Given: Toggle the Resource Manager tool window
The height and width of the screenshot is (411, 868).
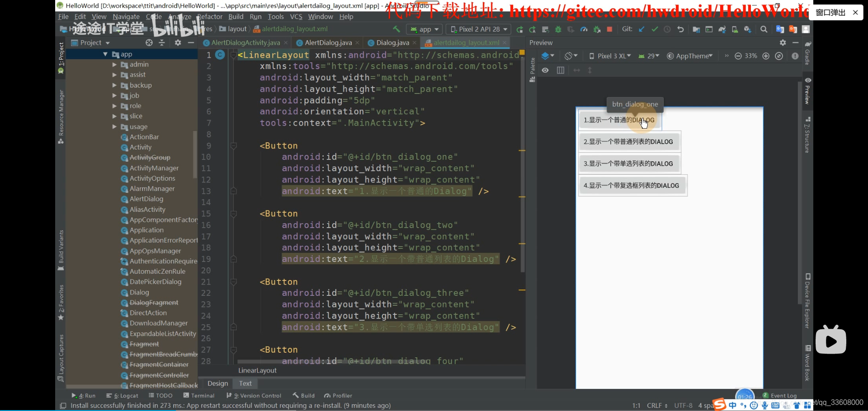Looking at the screenshot, I should point(61,117).
